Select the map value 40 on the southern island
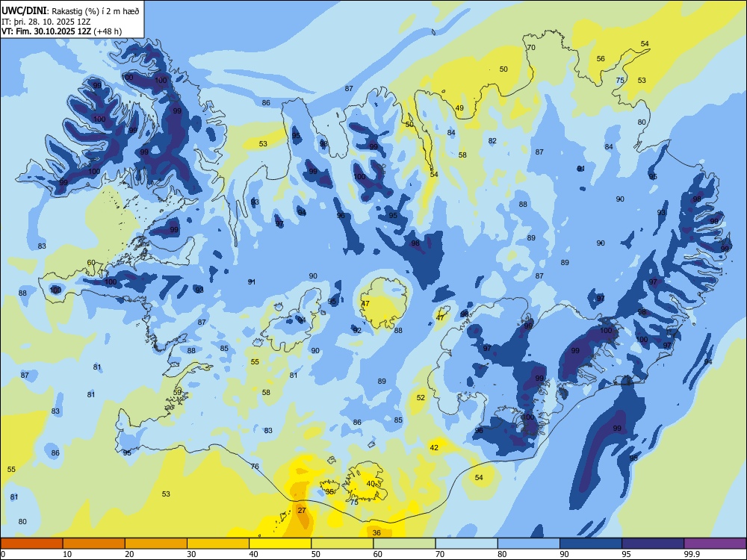The image size is (747, 560). (371, 483)
